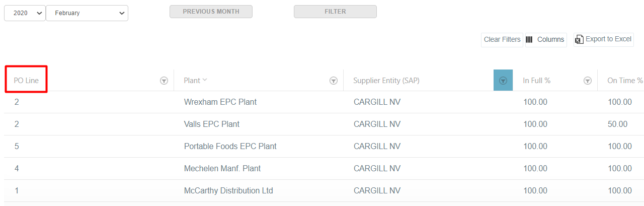Open PO Line column filter icon
The width and height of the screenshot is (644, 206).
pyautogui.click(x=164, y=81)
